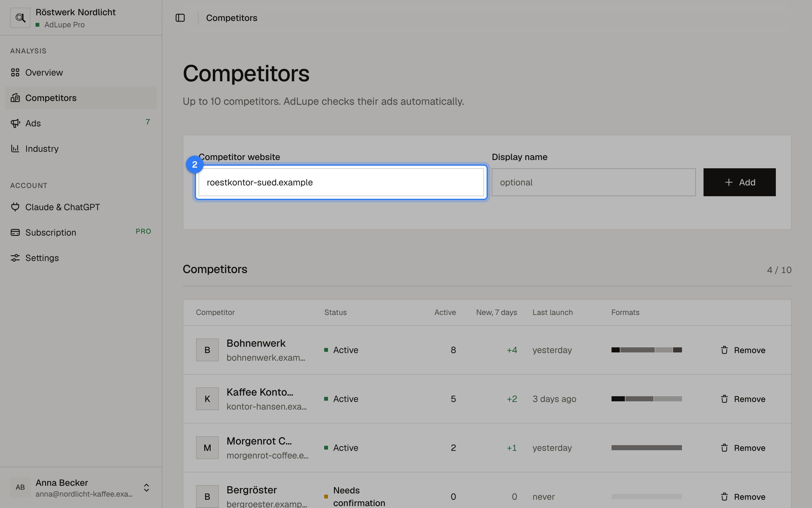Remove the Kaffee Kontor competitor
Screen dimensions: 812x508
[743, 399]
